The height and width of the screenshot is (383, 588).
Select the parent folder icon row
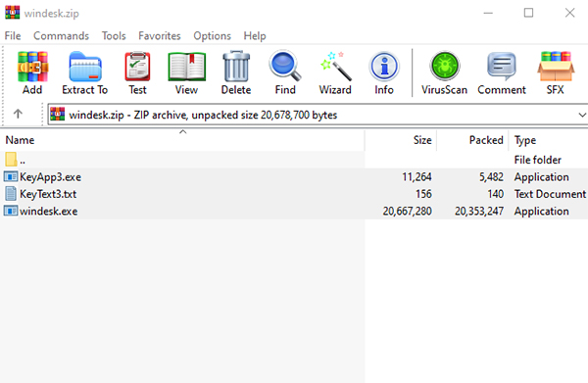tap(11, 160)
